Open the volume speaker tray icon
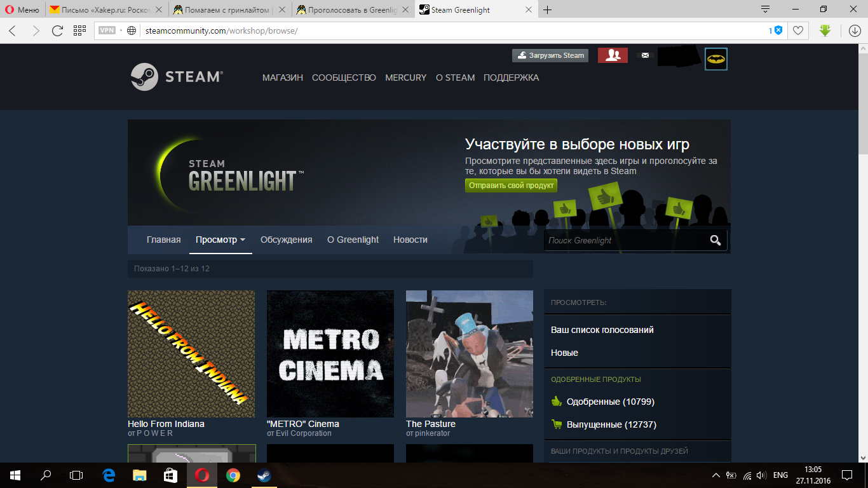The height and width of the screenshot is (488, 868). tap(761, 475)
